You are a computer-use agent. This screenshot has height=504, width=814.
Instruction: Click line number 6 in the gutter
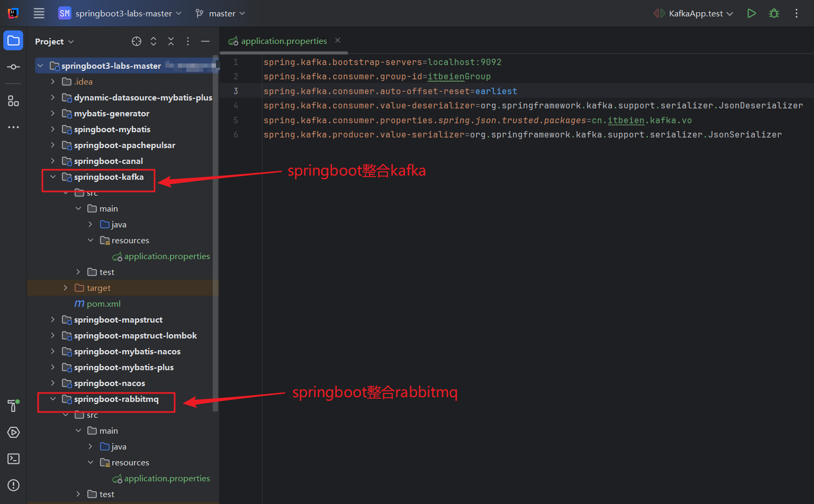click(x=236, y=135)
